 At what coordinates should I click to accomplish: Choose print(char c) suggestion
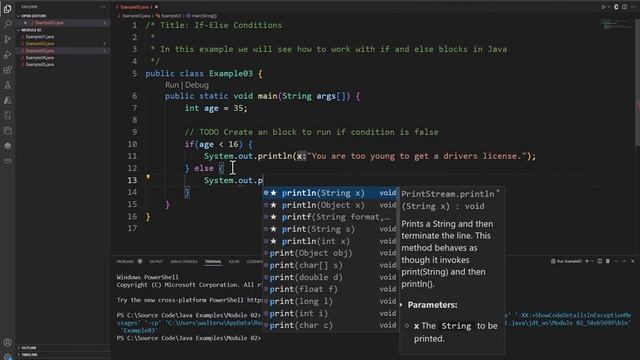click(330, 325)
